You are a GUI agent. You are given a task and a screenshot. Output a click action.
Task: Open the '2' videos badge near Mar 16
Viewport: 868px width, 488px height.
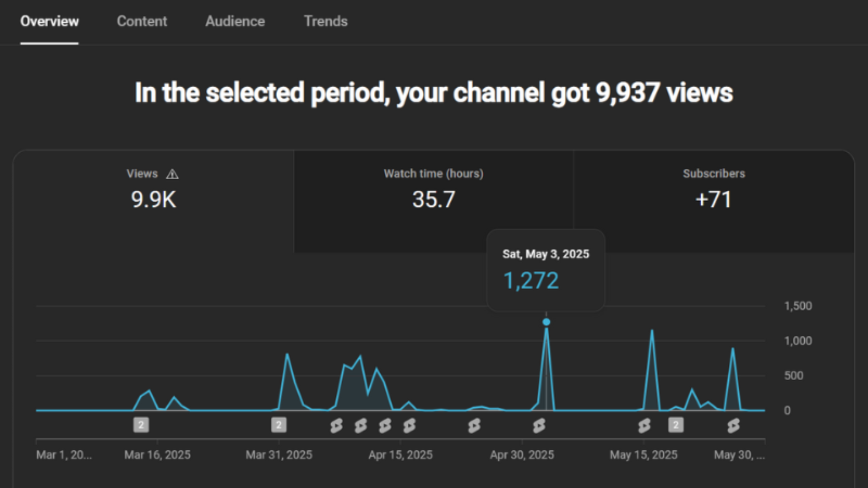(x=141, y=425)
